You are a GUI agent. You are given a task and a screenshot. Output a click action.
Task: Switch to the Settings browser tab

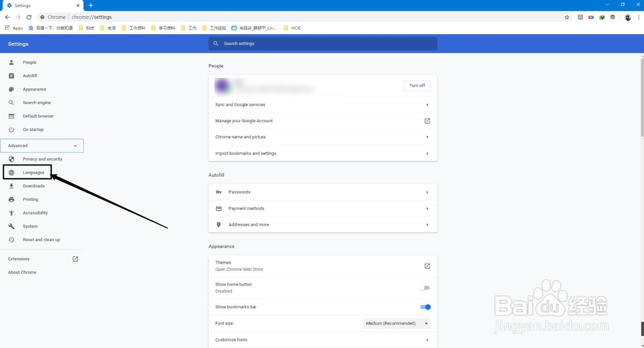41,6
